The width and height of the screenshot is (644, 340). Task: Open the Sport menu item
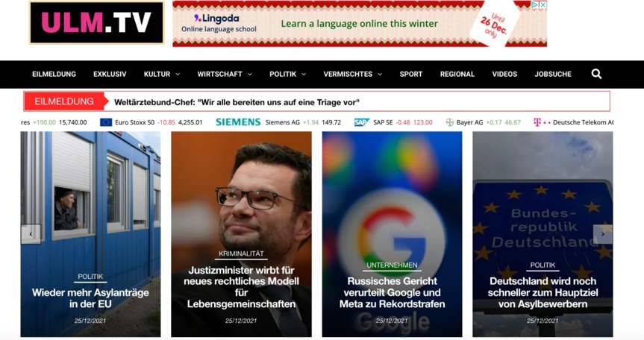(410, 75)
